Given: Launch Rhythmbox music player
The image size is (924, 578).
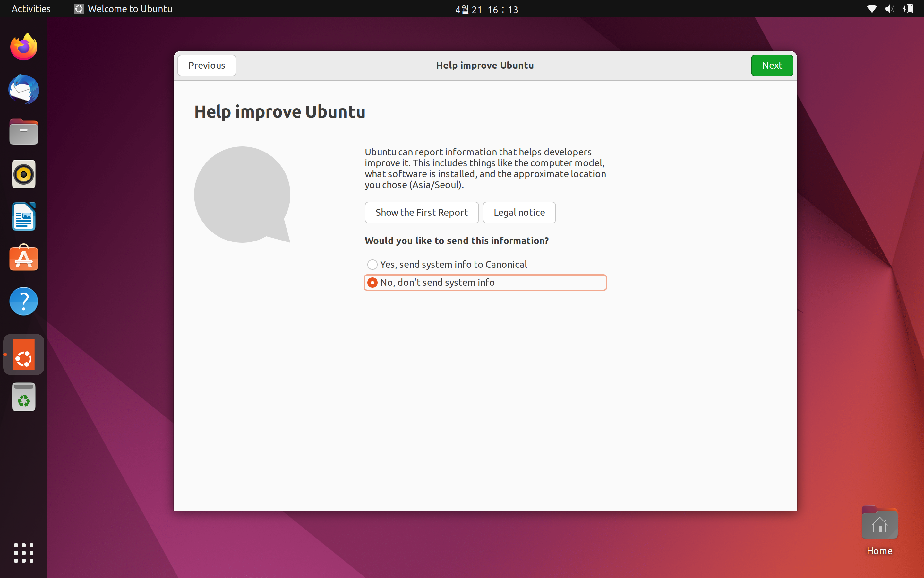Looking at the screenshot, I should point(24,174).
